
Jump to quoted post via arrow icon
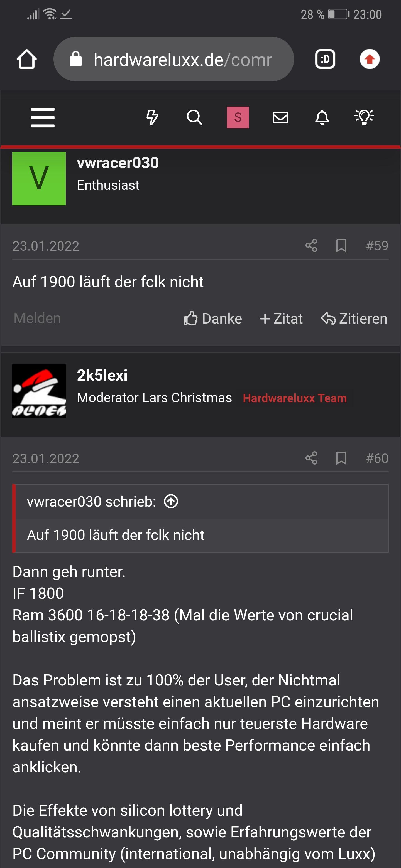coord(171,501)
